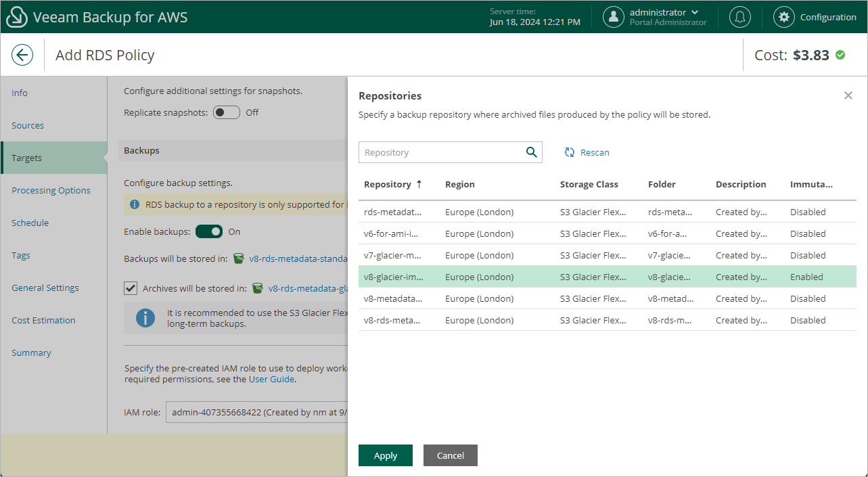Click the v8-rds-metadata-standa backup repository link
This screenshot has height=477, width=868.
coord(298,258)
